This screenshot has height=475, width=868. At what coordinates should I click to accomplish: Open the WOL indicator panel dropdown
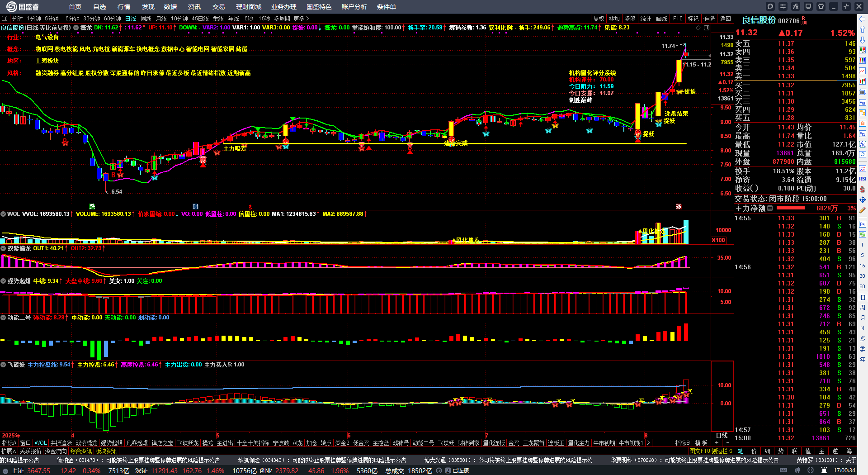4,214
